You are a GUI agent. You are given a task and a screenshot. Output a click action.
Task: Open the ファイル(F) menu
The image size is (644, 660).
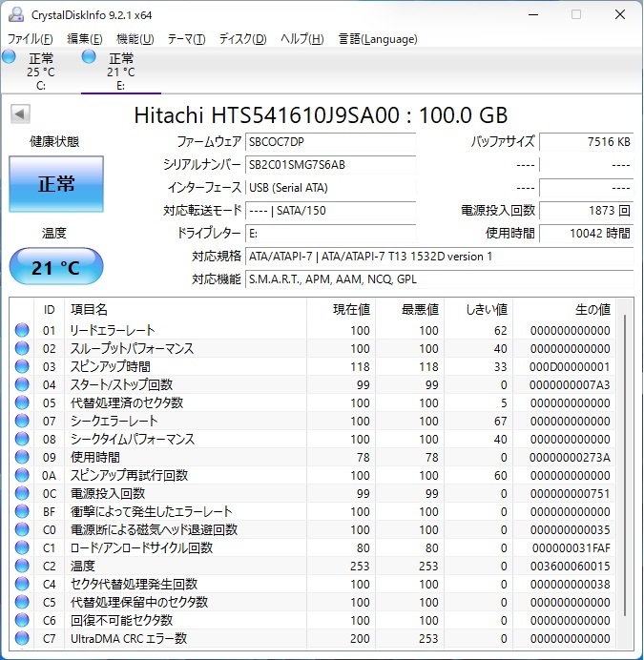(x=31, y=39)
